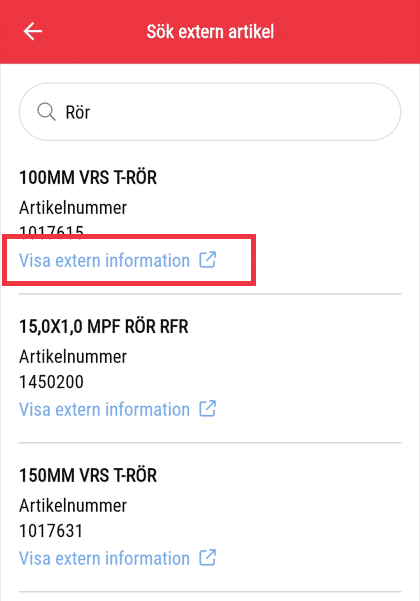Click Artikelnummer label under 15,0X1,0 MPF RÖR RFR
Image resolution: width=420 pixels, height=601 pixels.
(73, 356)
